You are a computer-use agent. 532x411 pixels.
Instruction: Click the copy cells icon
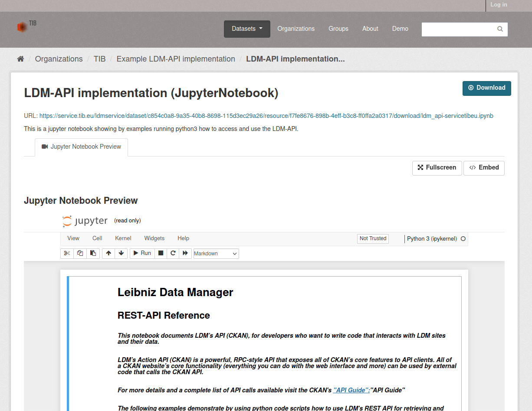tap(80, 253)
